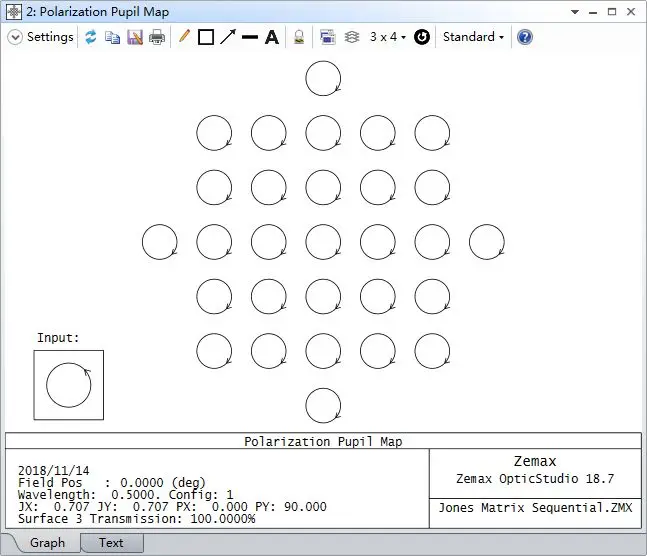Select the line drawing tool

click(250, 37)
